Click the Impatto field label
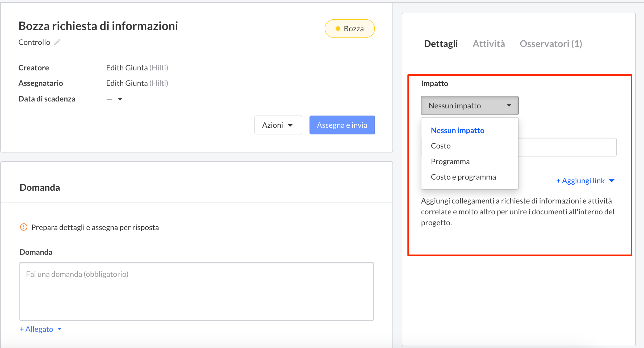This screenshot has height=348, width=644. pos(434,83)
